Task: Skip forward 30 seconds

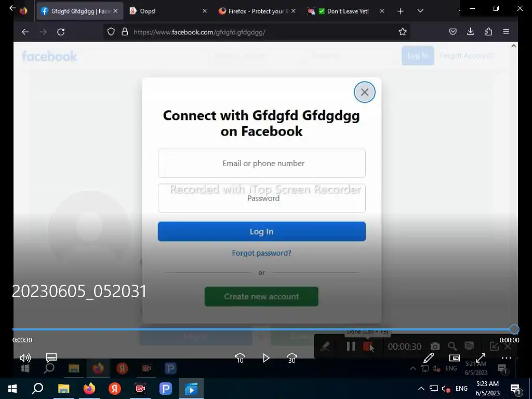Action: pos(292,358)
